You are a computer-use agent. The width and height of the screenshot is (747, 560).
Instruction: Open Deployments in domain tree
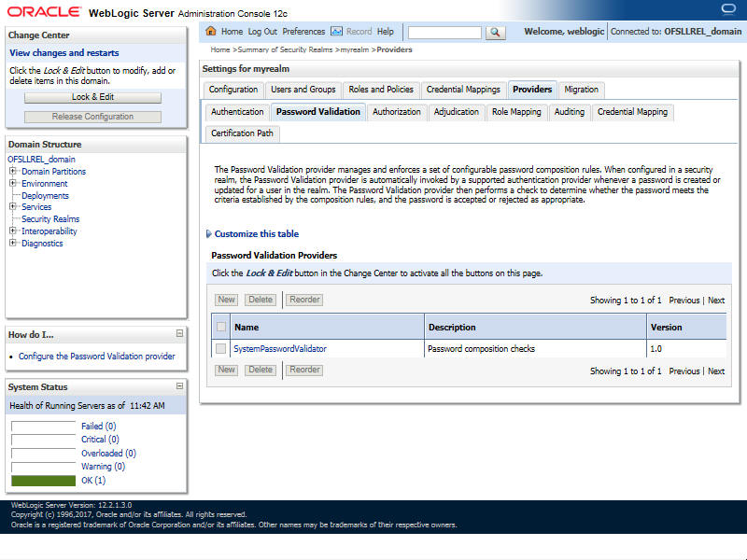45,195
